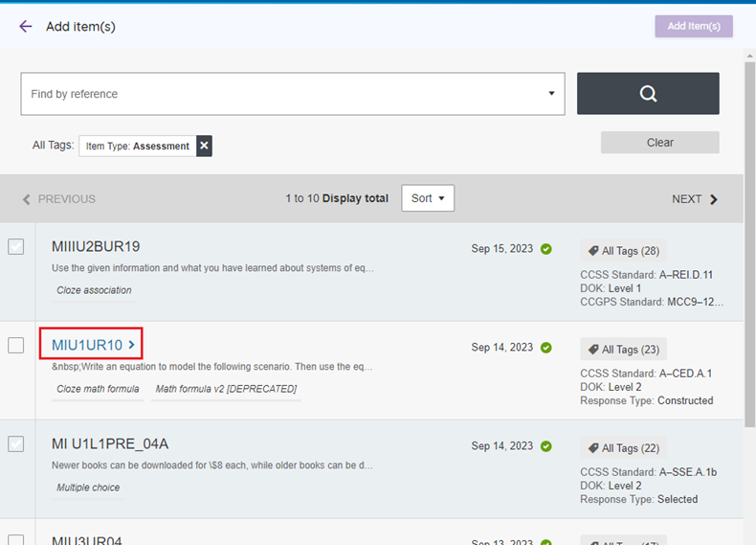Click CCSS Standard: A-SSE.A.1b text
The image size is (756, 545).
click(x=648, y=472)
